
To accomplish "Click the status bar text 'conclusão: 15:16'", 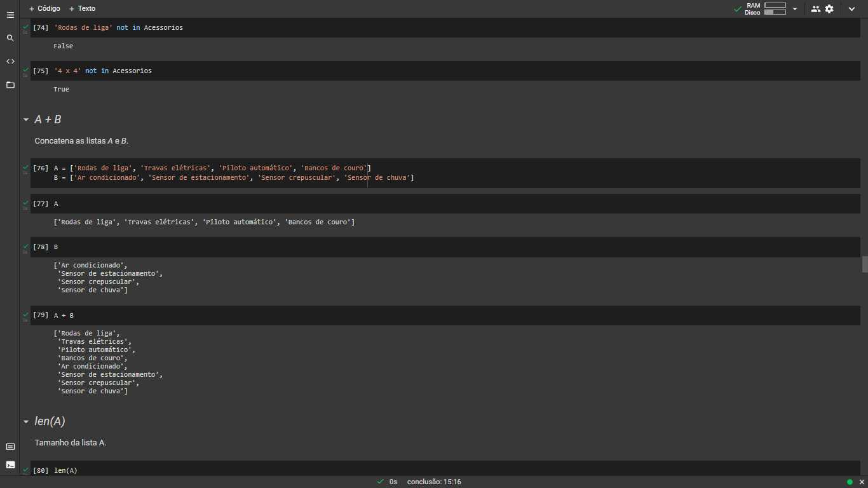I will tap(434, 482).
